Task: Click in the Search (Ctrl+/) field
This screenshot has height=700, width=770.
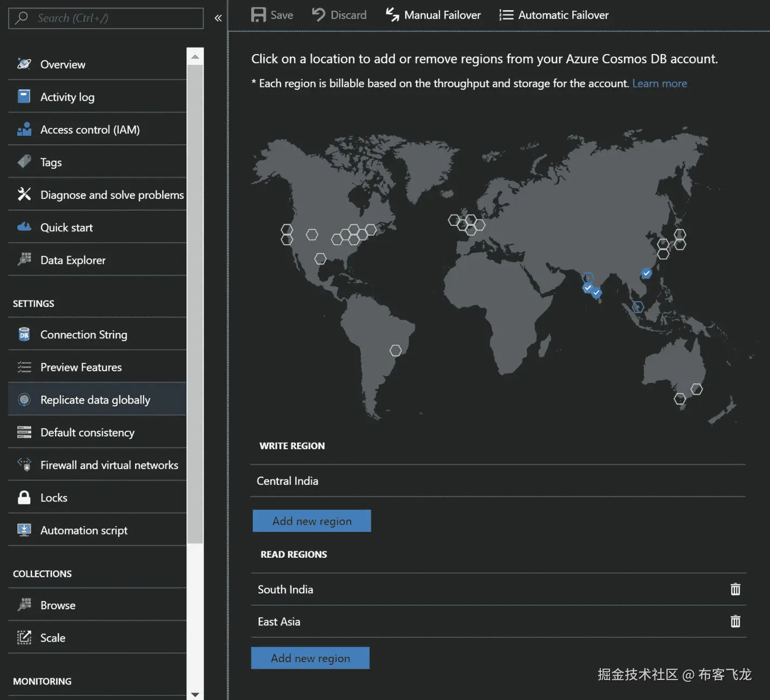Action: (x=106, y=18)
